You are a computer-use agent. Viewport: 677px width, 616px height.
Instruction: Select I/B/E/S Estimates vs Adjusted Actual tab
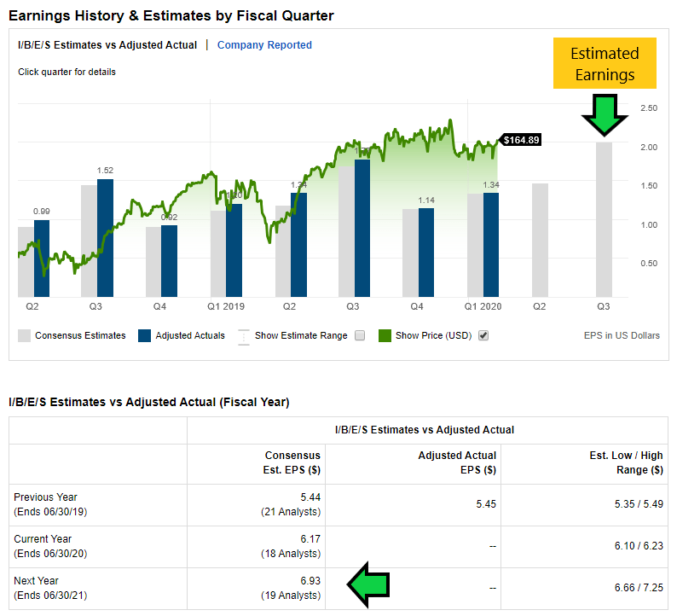point(107,45)
